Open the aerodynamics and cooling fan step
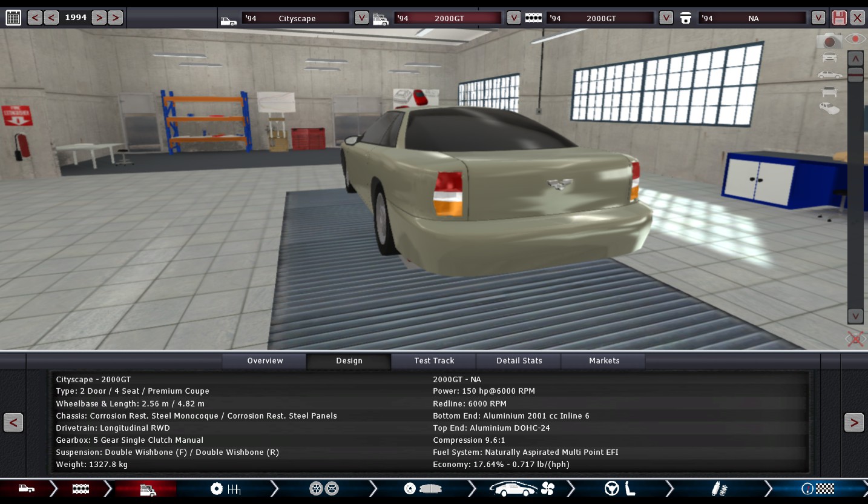Viewport: 868px width, 504px height. coord(522,488)
